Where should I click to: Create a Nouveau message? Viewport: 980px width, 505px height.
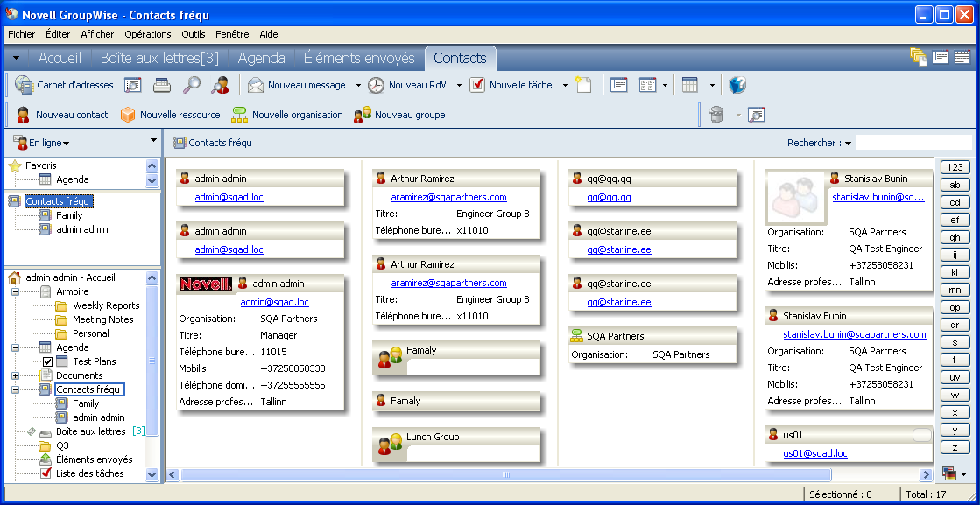[296, 85]
